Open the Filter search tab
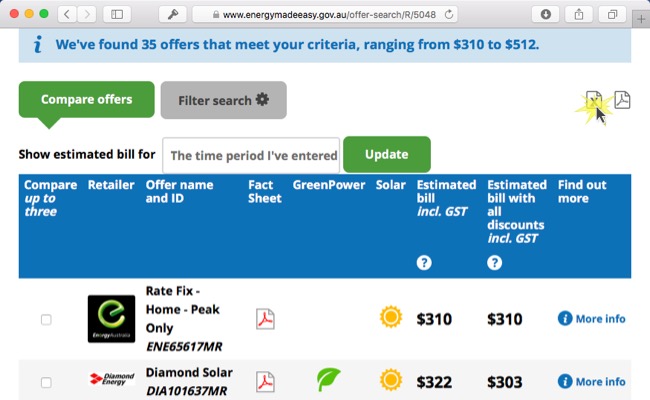The height and width of the screenshot is (400, 650). tap(223, 100)
